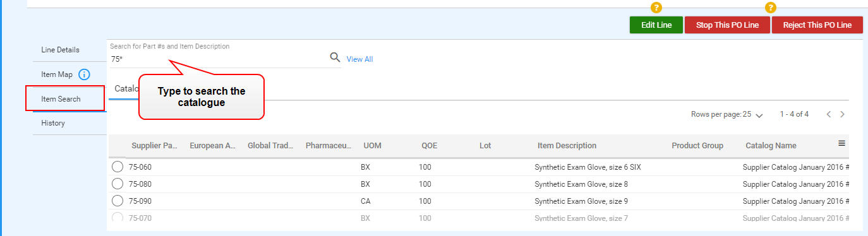Sort by UOM column header
The width and height of the screenshot is (868, 236).
(372, 146)
